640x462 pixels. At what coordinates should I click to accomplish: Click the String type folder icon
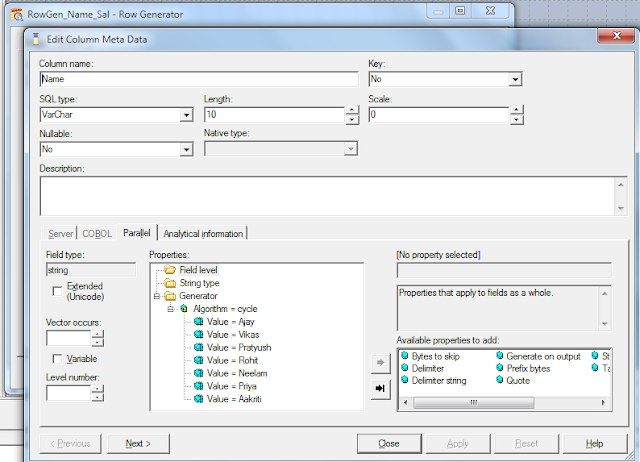point(170,283)
